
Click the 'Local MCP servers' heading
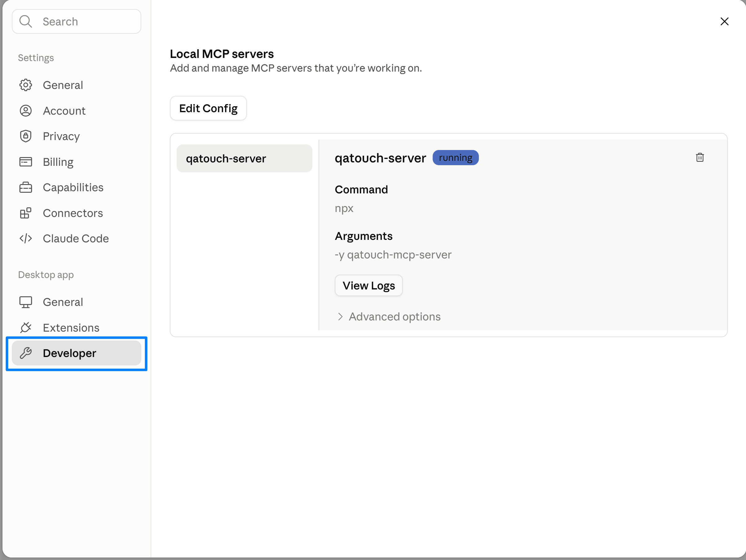(x=222, y=54)
